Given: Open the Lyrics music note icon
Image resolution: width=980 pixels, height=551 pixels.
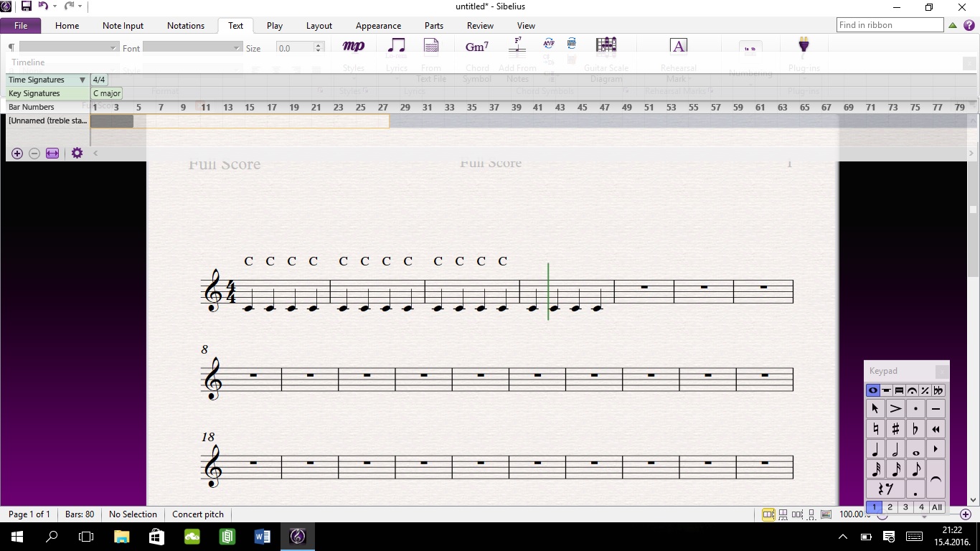Looking at the screenshot, I should [396, 46].
